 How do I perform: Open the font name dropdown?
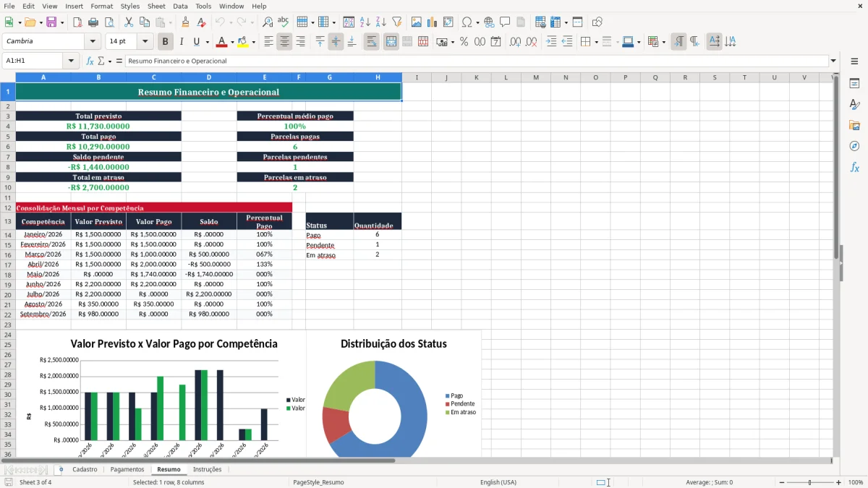93,41
